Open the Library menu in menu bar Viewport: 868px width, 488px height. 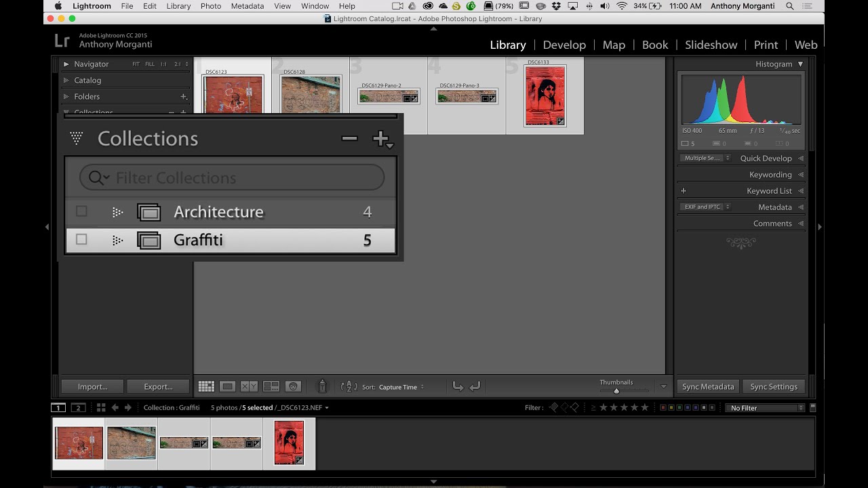(x=178, y=6)
